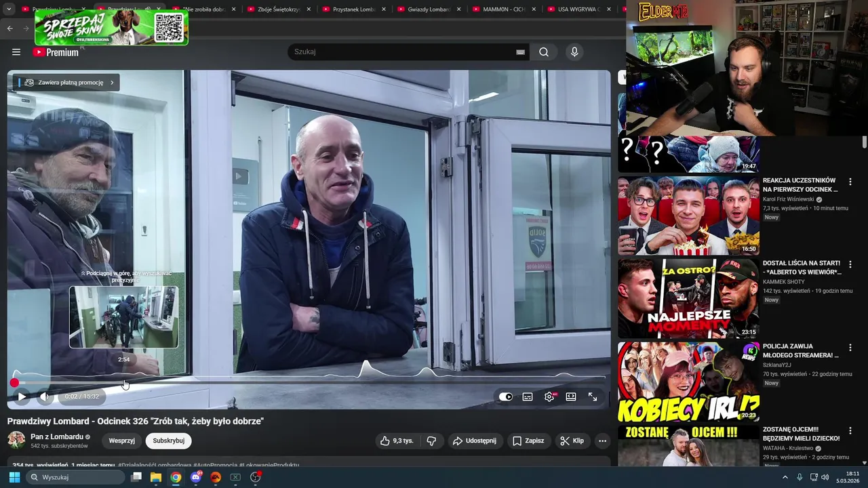This screenshot has height=488, width=868.
Task: Switch to theater mode
Action: coord(571,396)
